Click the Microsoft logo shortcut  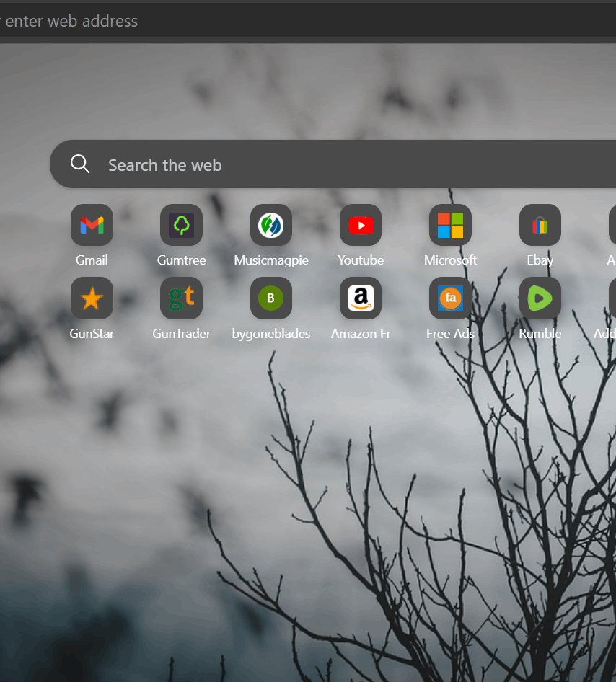click(450, 225)
